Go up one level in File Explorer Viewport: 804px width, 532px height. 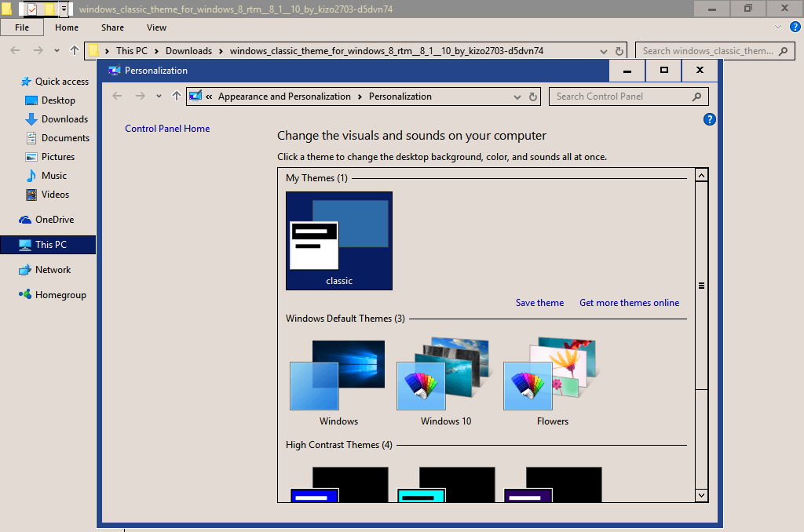(x=75, y=50)
